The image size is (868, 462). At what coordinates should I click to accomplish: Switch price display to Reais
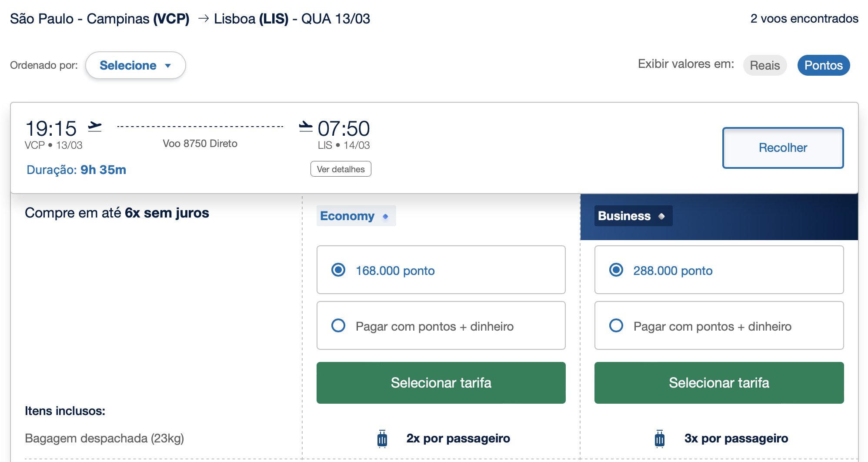coord(765,65)
